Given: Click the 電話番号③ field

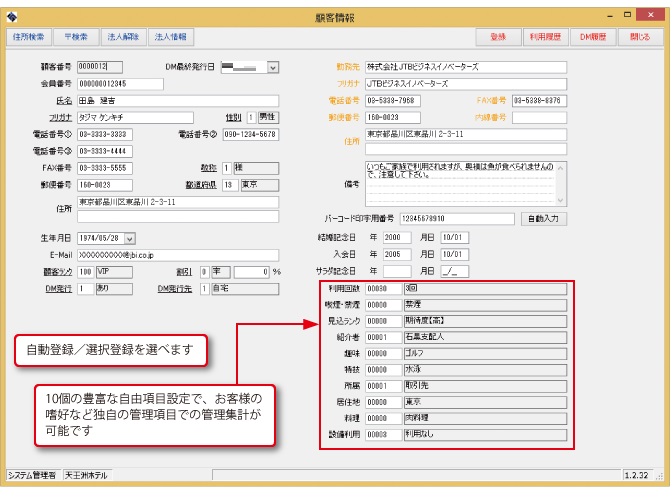Looking at the screenshot, I should (x=105, y=151).
